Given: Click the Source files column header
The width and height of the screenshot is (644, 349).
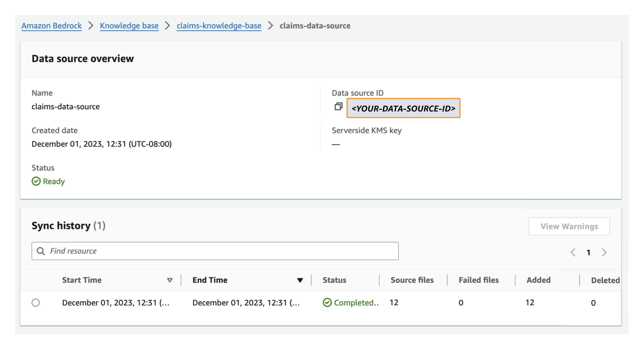Looking at the screenshot, I should [412, 280].
